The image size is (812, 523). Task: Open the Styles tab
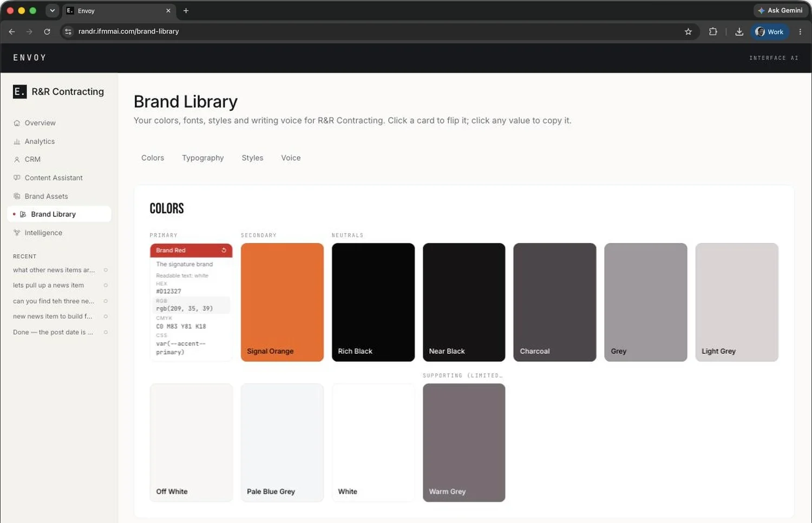click(x=252, y=158)
